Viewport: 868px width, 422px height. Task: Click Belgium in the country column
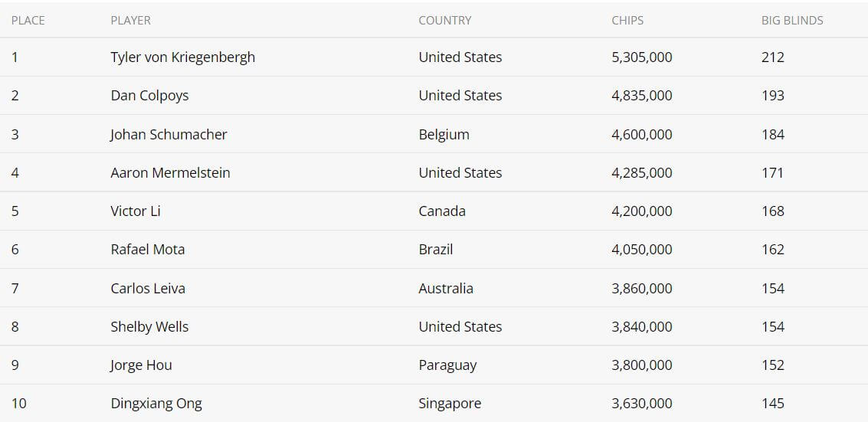(x=444, y=134)
